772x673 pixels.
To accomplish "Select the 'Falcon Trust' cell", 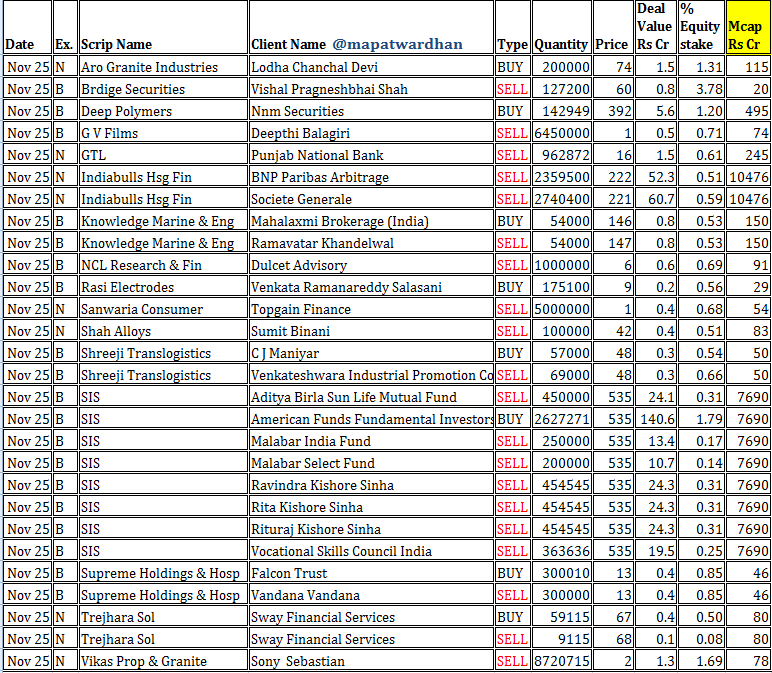I will [371, 572].
